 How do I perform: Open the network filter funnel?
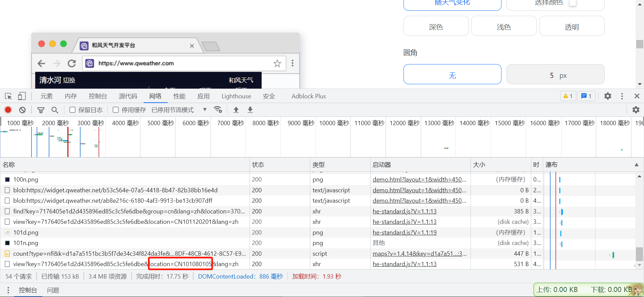[41, 110]
